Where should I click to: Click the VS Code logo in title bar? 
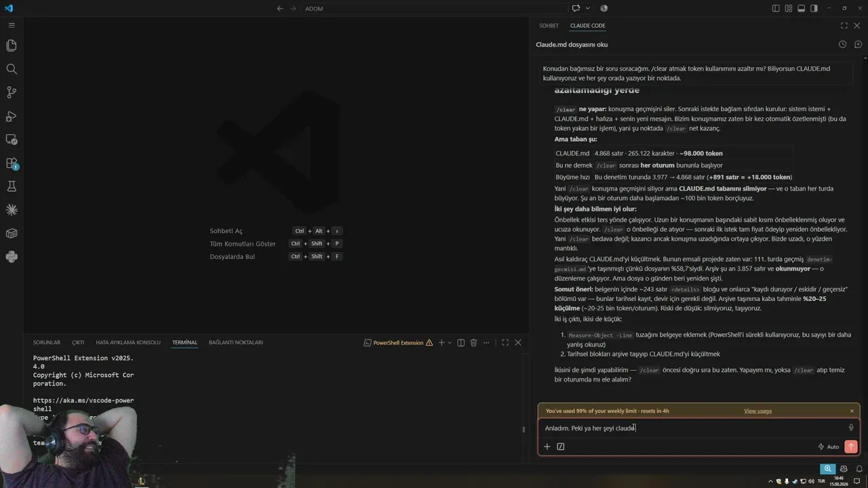[9, 8]
